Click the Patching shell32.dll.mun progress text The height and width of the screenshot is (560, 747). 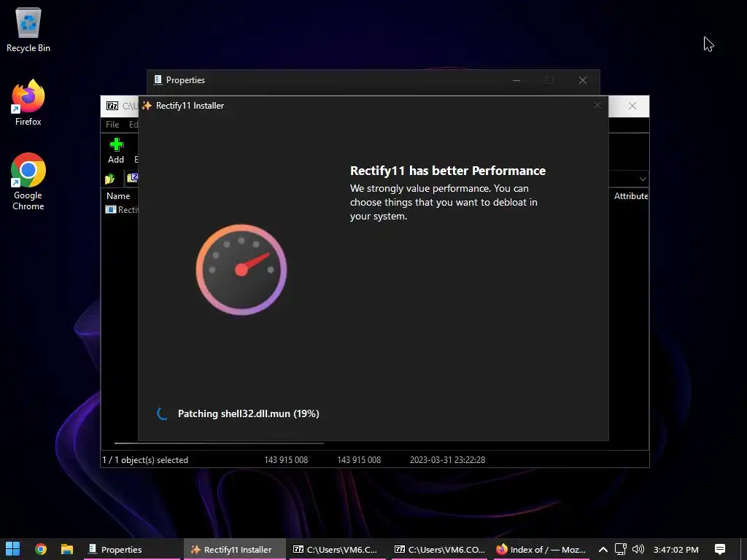[248, 413]
